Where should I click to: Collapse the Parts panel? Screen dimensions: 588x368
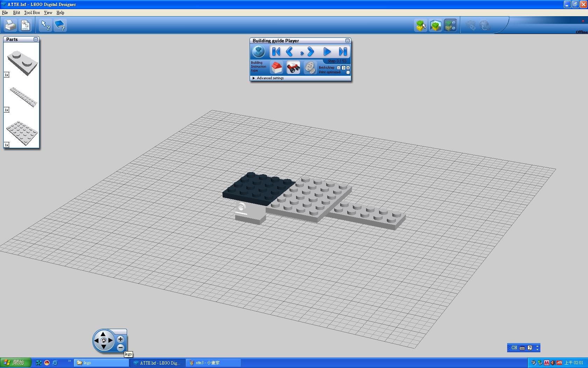click(x=35, y=39)
